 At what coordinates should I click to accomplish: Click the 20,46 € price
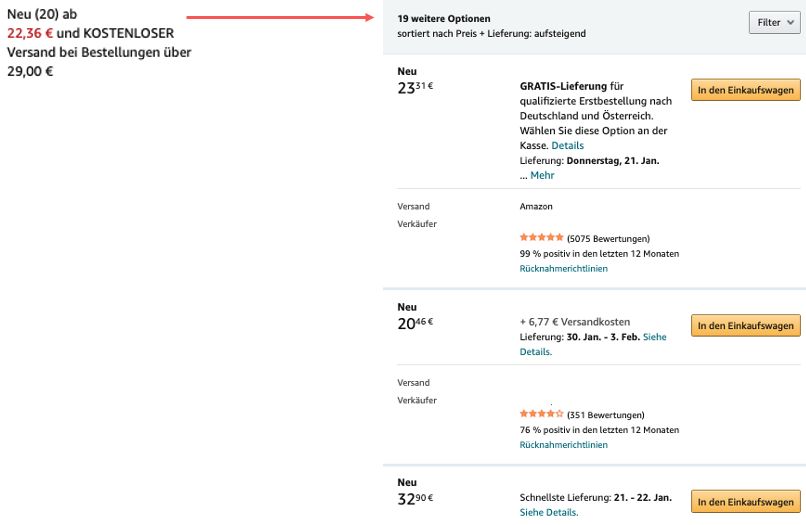415,322
